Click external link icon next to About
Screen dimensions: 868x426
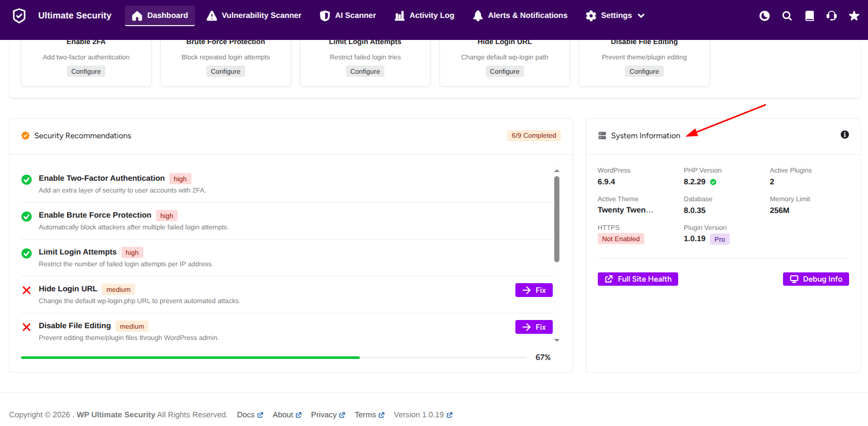tap(299, 415)
